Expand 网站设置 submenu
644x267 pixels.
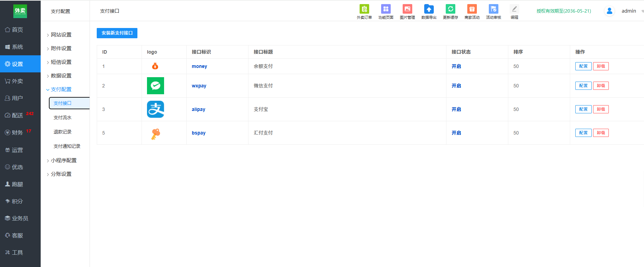pos(61,35)
